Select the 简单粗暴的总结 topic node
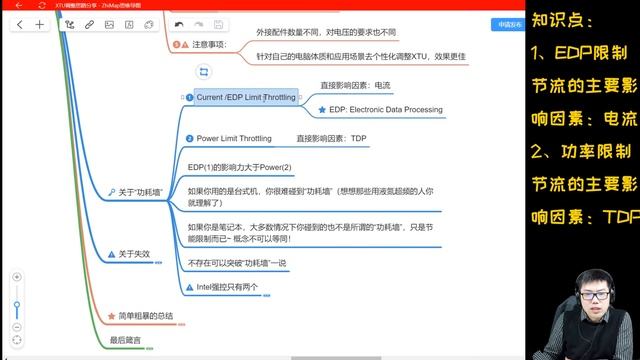The width and height of the screenshot is (640, 360). point(145,316)
